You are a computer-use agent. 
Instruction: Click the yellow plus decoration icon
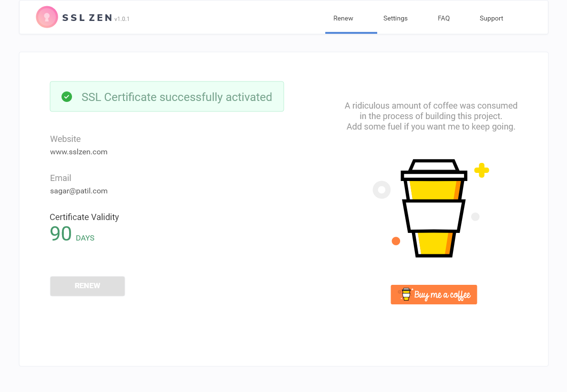(x=482, y=170)
